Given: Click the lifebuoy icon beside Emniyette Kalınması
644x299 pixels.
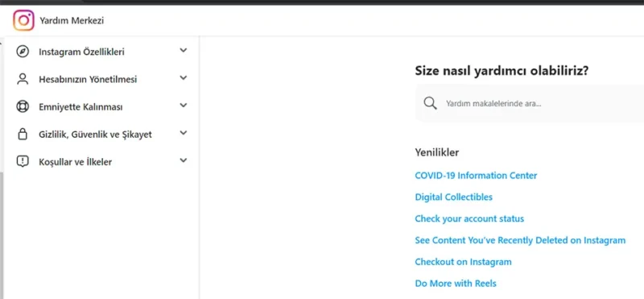Looking at the screenshot, I should click(23, 106).
